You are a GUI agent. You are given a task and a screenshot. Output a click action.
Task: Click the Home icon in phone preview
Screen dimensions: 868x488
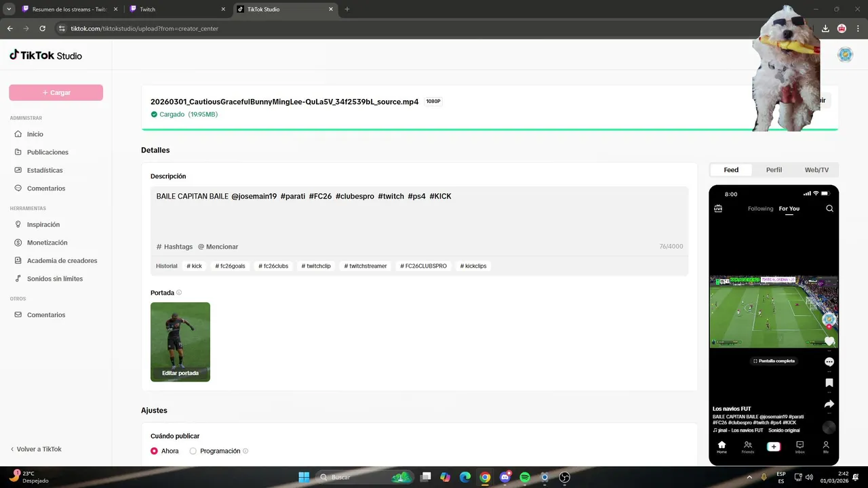722,447
